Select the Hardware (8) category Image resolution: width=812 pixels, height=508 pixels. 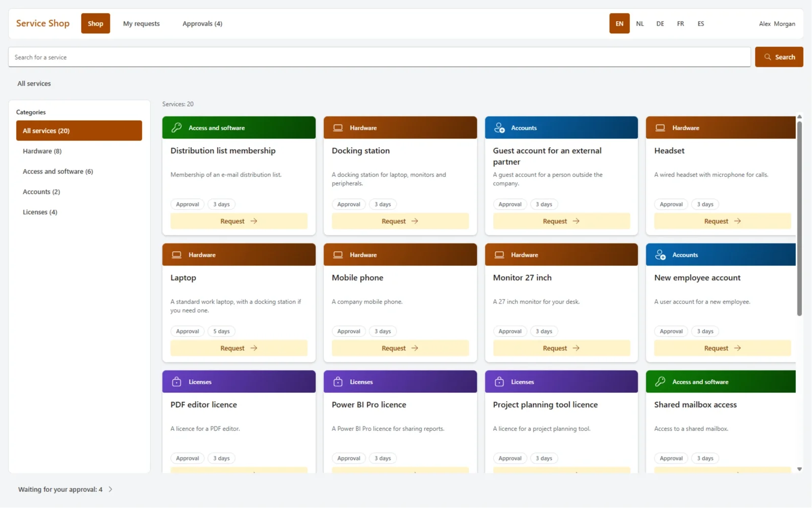[x=79, y=151]
